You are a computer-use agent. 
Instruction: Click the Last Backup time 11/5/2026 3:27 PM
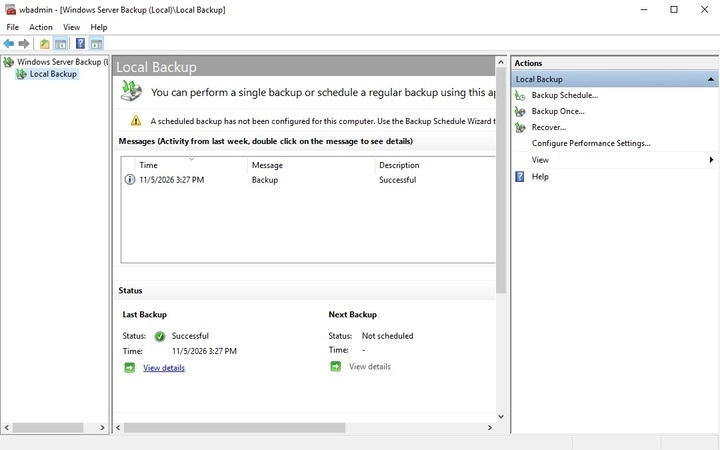[204, 351]
